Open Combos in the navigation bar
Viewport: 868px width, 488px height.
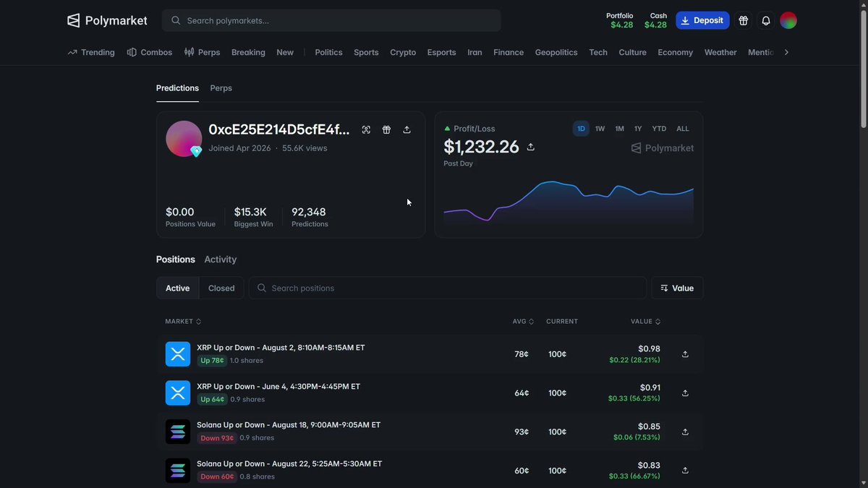[150, 52]
